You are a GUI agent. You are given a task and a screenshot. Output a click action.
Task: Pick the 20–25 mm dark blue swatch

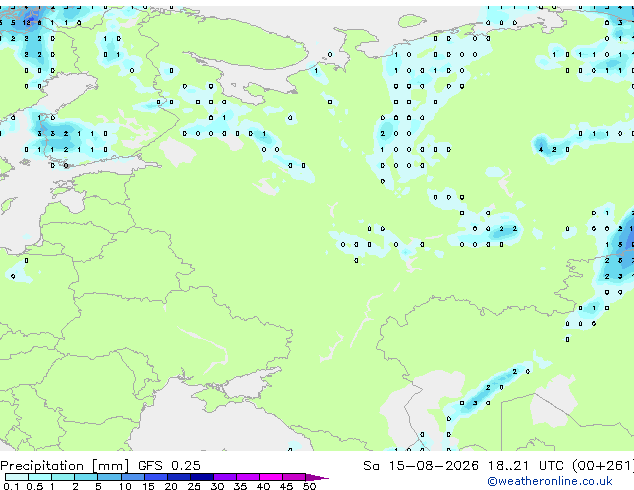click(179, 477)
